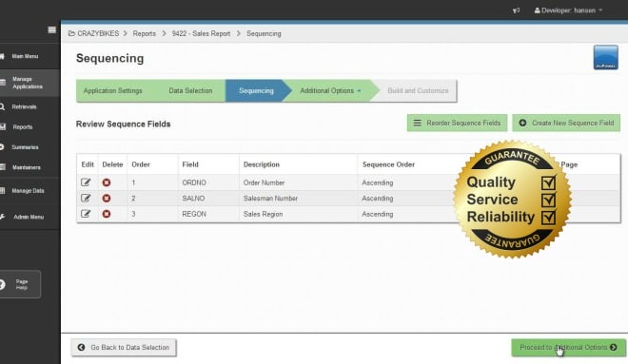Open Manage Applications in sidebar

pyautogui.click(x=28, y=83)
